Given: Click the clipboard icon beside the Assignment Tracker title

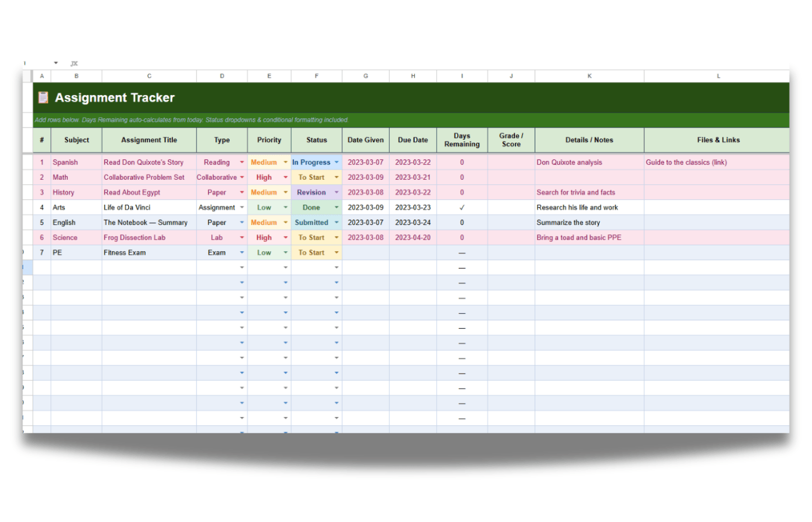Looking at the screenshot, I should (x=42, y=97).
